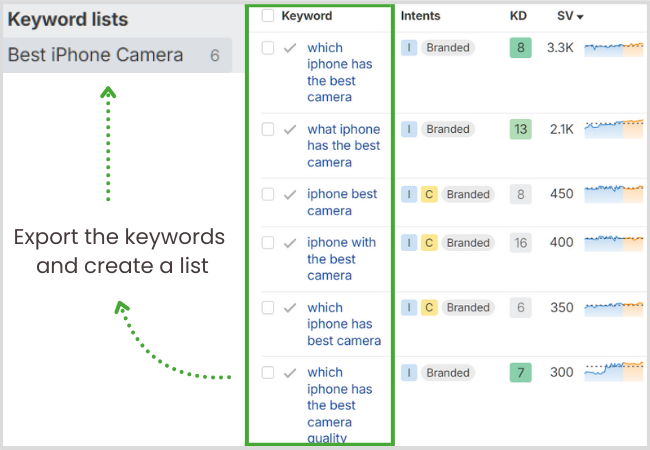
Task: Open trend sparkline for the 3.3K row
Action: (x=614, y=49)
